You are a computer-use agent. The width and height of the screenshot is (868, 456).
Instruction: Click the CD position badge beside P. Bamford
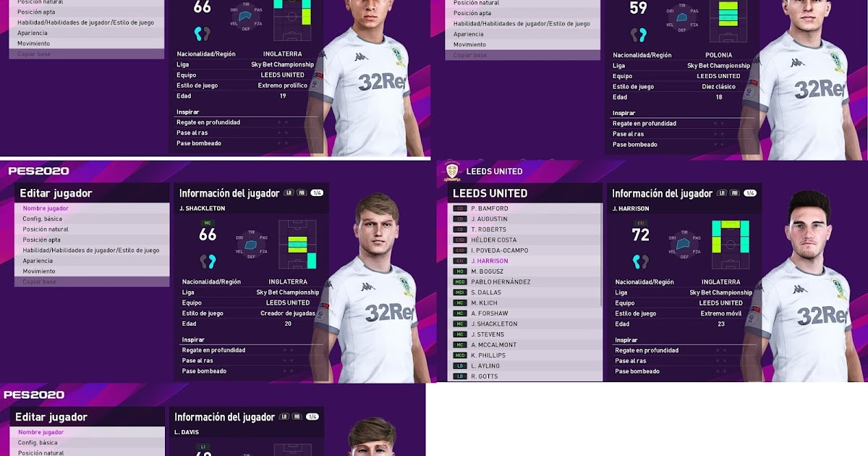pyautogui.click(x=460, y=208)
